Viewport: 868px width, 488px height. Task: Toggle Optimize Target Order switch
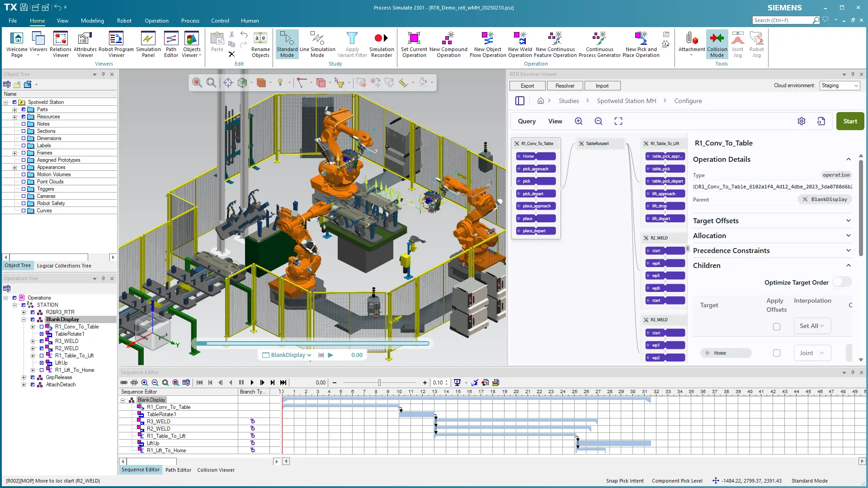click(x=842, y=282)
